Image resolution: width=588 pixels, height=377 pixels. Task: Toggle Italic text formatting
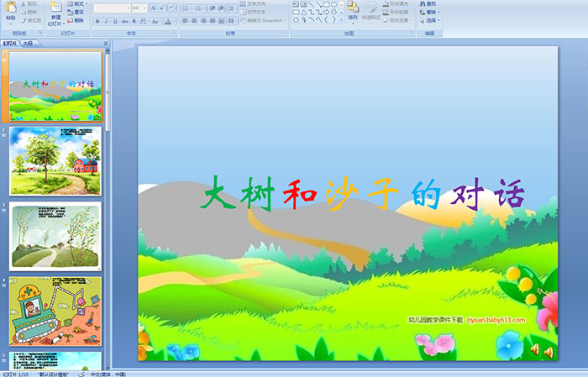(106, 21)
